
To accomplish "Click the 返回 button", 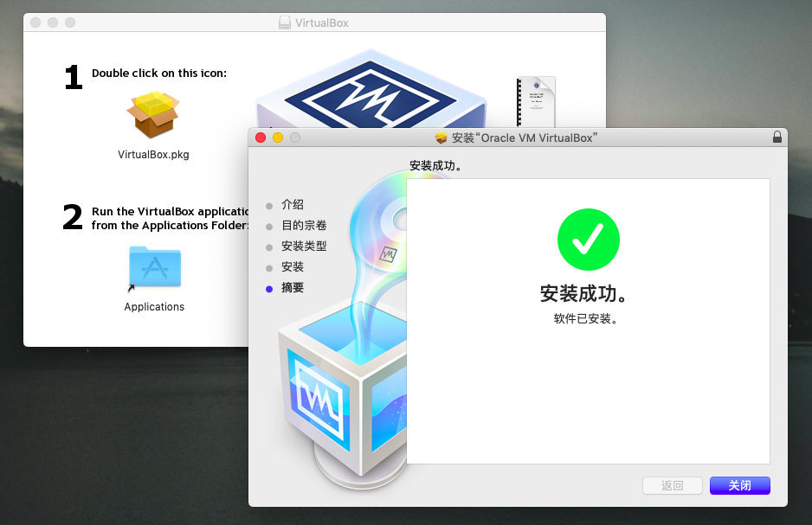I will (672, 485).
